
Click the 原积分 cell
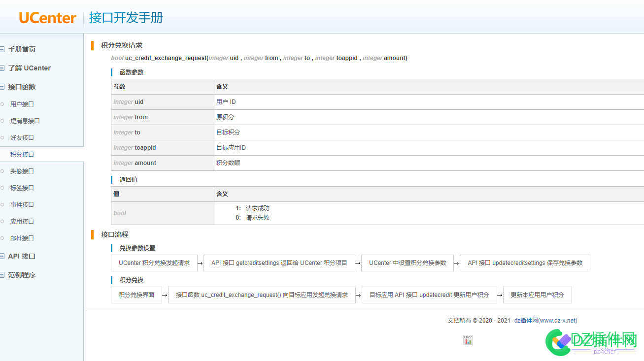[x=429, y=117]
